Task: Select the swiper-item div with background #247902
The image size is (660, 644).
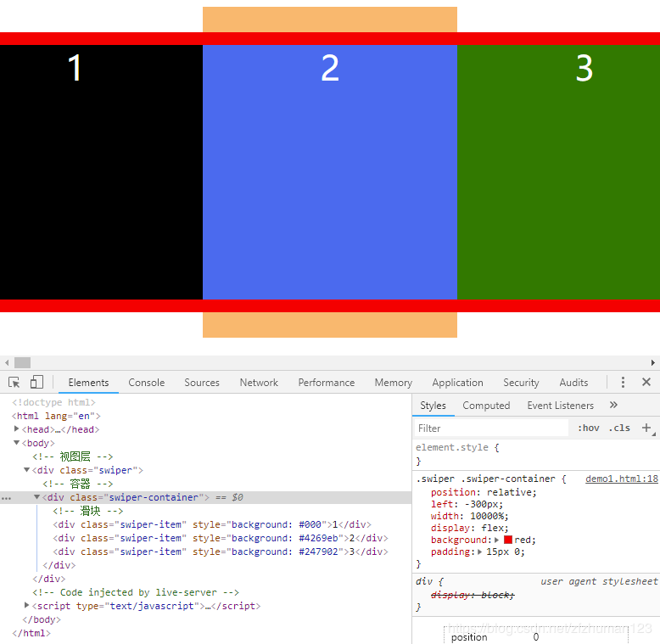Action: click(x=220, y=552)
